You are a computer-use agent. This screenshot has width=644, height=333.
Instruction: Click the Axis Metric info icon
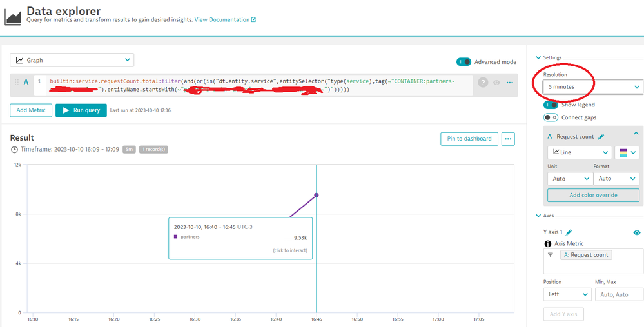click(x=548, y=244)
